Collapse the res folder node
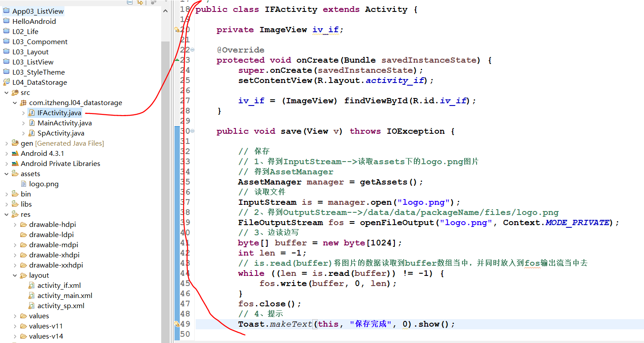 6,215
